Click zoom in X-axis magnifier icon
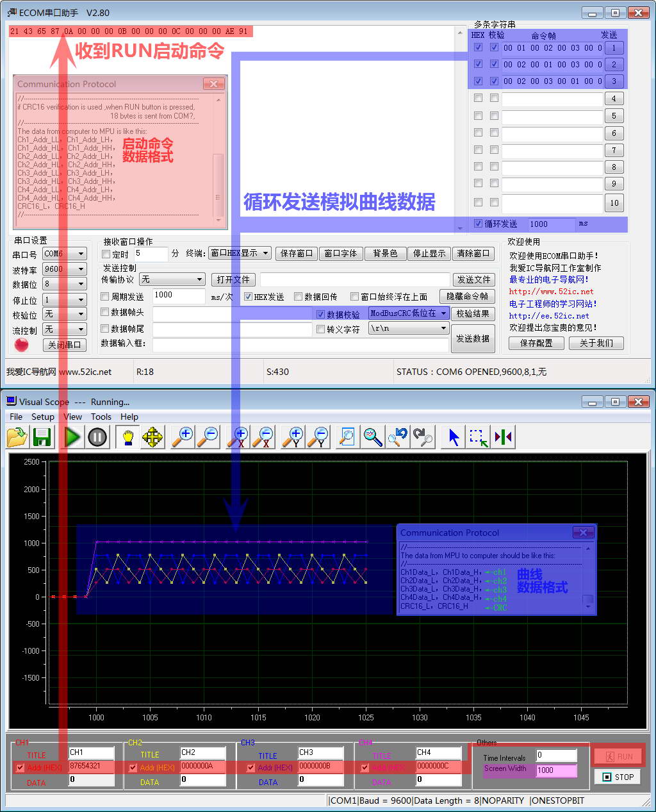 point(239,437)
